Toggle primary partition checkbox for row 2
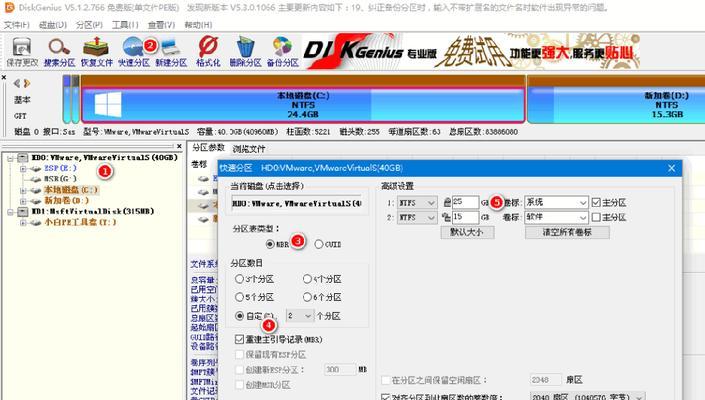The image size is (705, 400). point(596,217)
